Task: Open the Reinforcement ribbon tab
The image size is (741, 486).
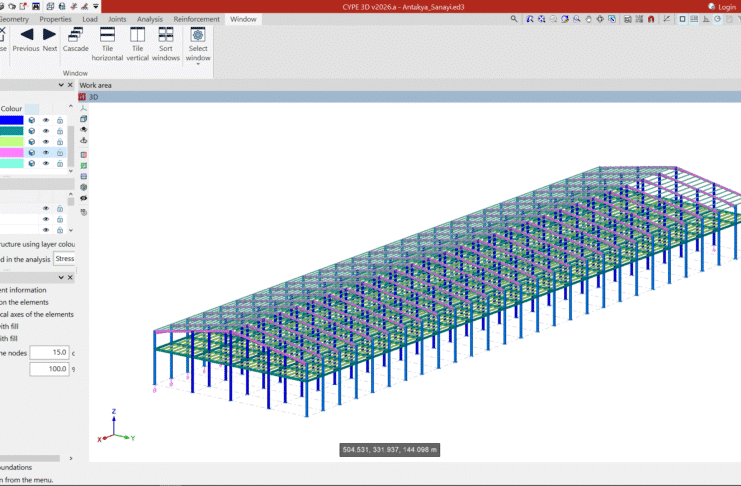Action: pos(197,19)
